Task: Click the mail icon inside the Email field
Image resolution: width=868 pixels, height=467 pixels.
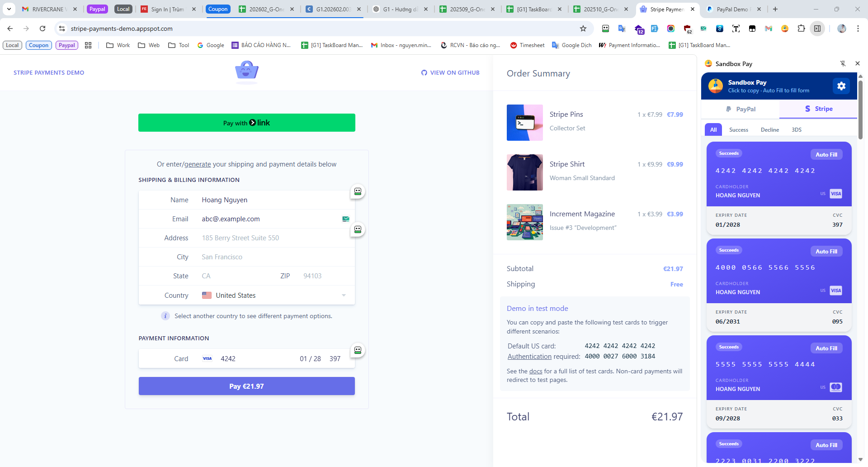Action: coord(346,219)
